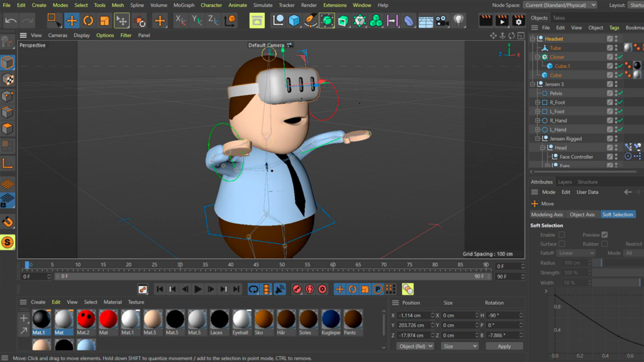
Task: Toggle Rubber checkbox in Soft Selection
Action: tap(604, 244)
